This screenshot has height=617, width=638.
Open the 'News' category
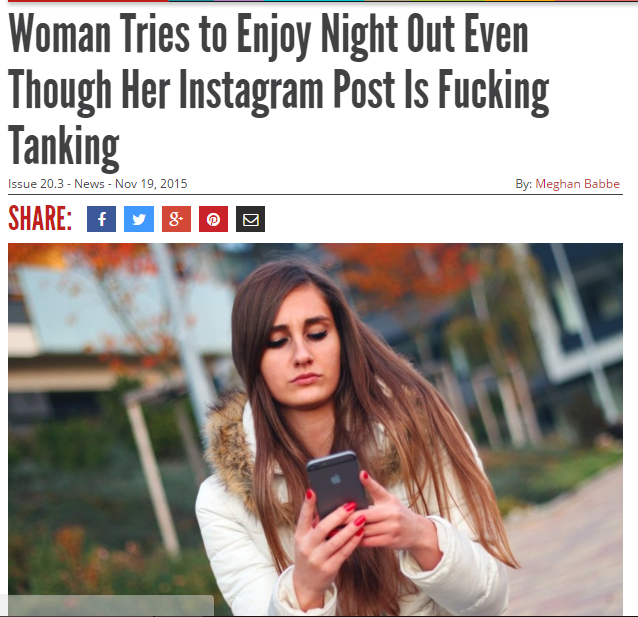pyautogui.click(x=89, y=184)
